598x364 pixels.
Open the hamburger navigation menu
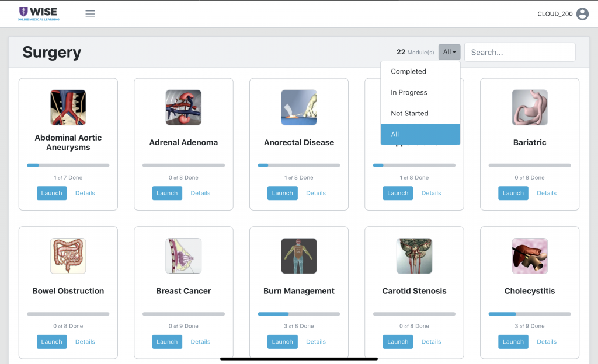[x=90, y=14]
